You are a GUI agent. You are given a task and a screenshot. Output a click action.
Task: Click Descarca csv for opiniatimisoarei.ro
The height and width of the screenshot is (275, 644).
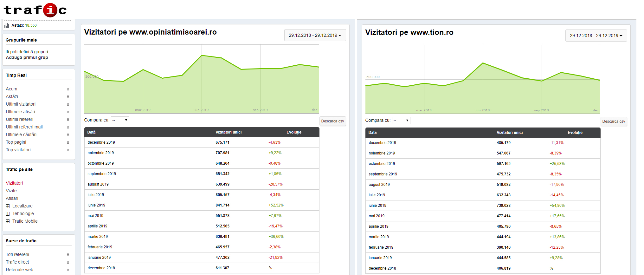(332, 121)
